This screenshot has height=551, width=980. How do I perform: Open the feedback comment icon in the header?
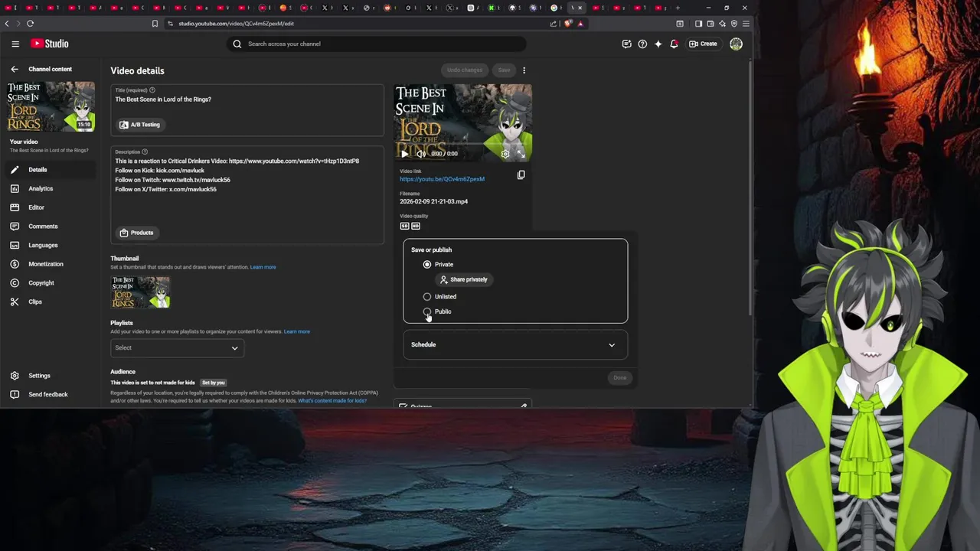pyautogui.click(x=626, y=44)
